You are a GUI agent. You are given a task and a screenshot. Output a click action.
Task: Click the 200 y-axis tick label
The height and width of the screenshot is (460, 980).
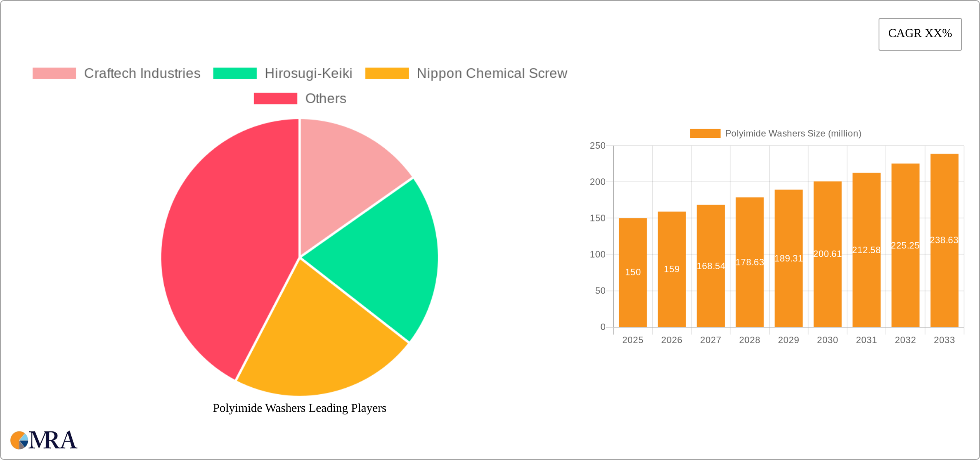click(x=597, y=182)
